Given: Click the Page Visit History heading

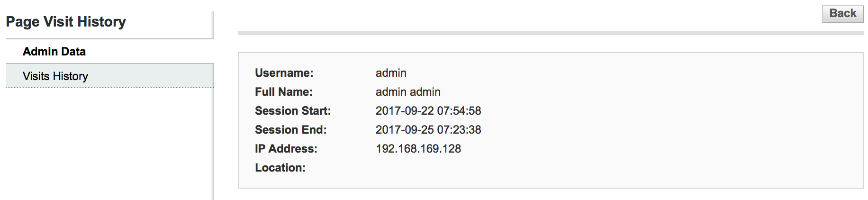Looking at the screenshot, I should point(66,22).
